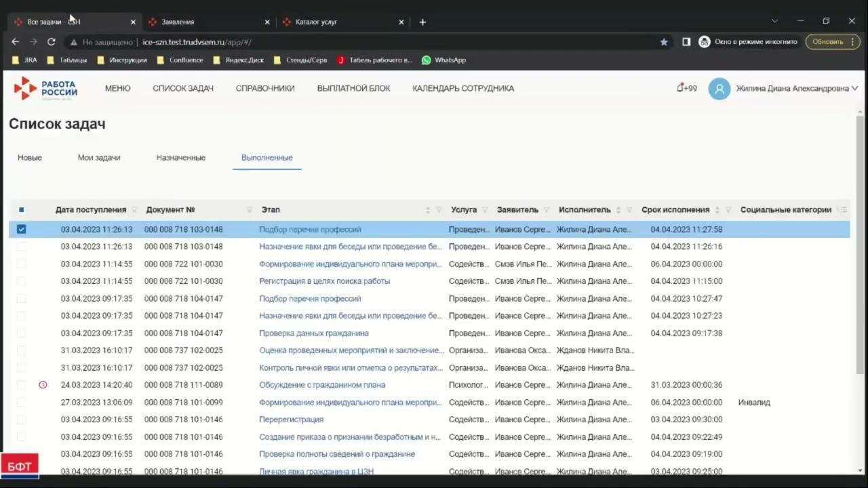Check the Контроль личной явки row
The height and width of the screenshot is (488, 868).
[21, 368]
